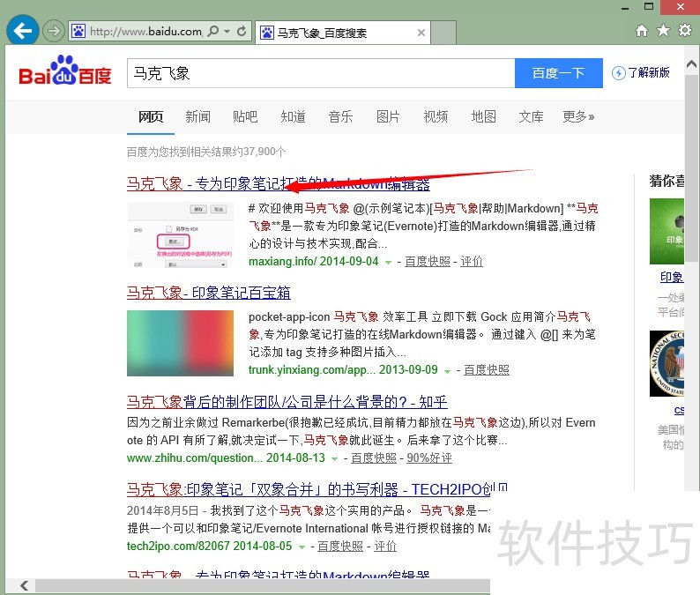Open the TECH2IPO 双象合并 result

317,489
